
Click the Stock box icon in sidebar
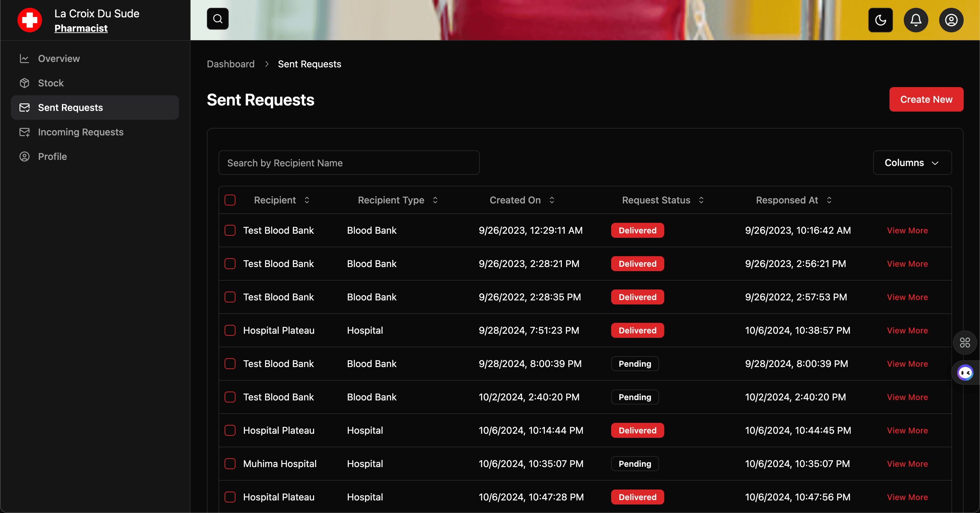click(24, 83)
